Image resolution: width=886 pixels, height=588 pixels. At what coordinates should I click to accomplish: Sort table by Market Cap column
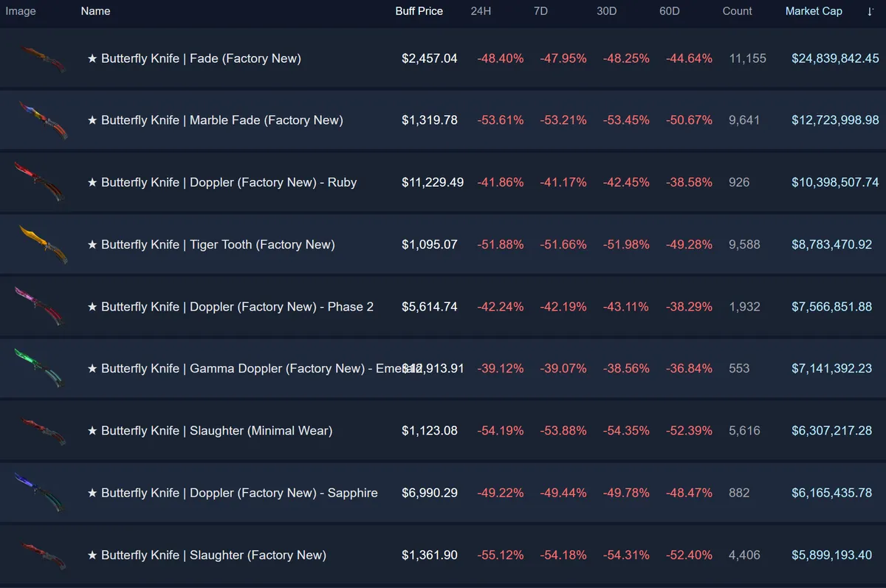814,12
